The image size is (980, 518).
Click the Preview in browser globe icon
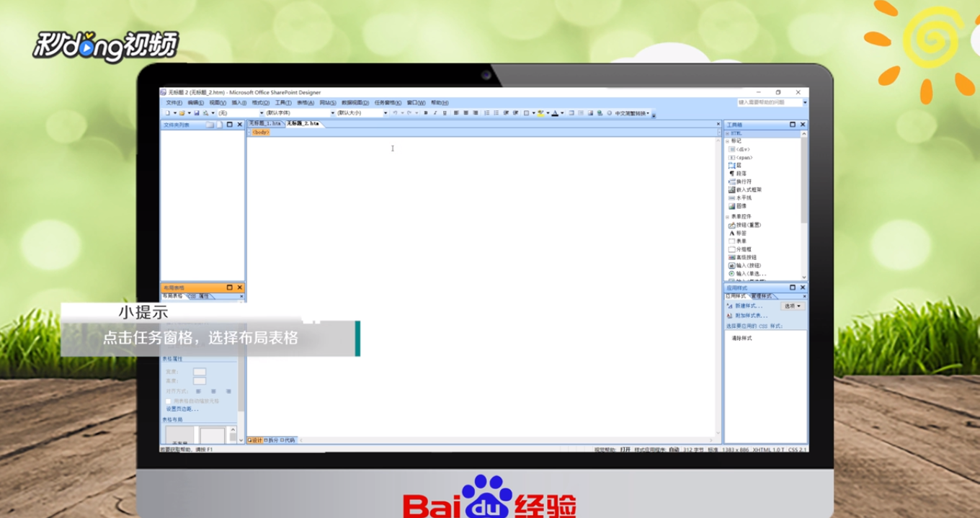pyautogui.click(x=600, y=113)
